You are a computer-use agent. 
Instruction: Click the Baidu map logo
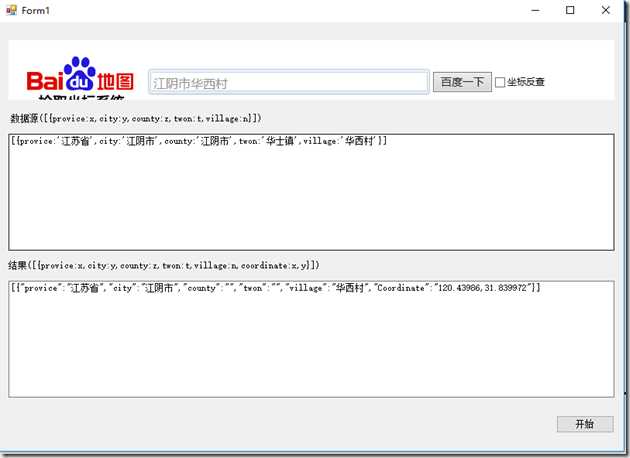(80, 76)
